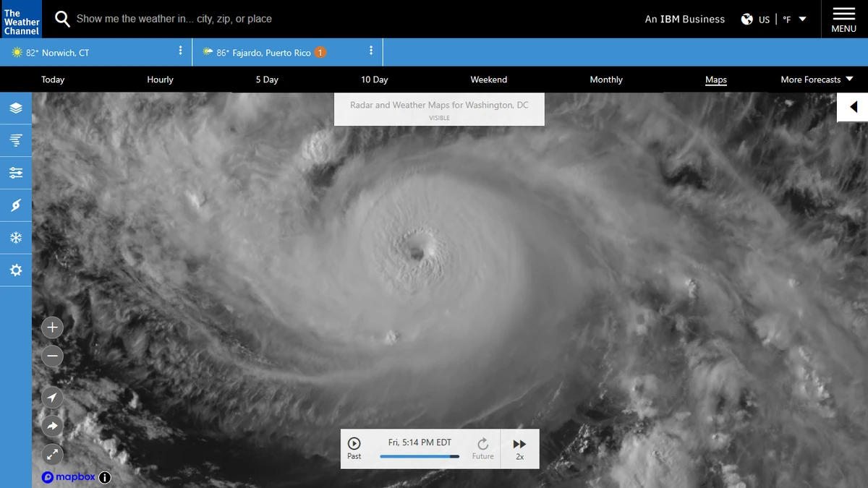Select the radar layer icon in sidebar

15,140
